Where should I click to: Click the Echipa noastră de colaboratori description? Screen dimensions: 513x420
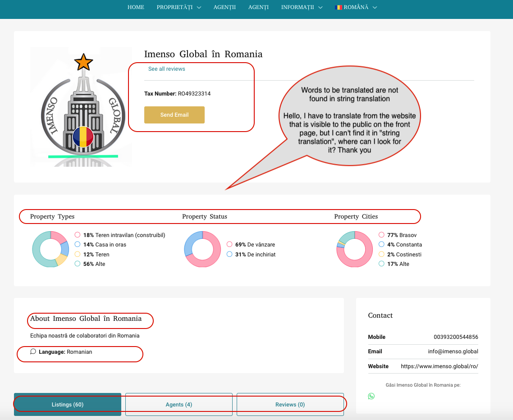pos(85,336)
